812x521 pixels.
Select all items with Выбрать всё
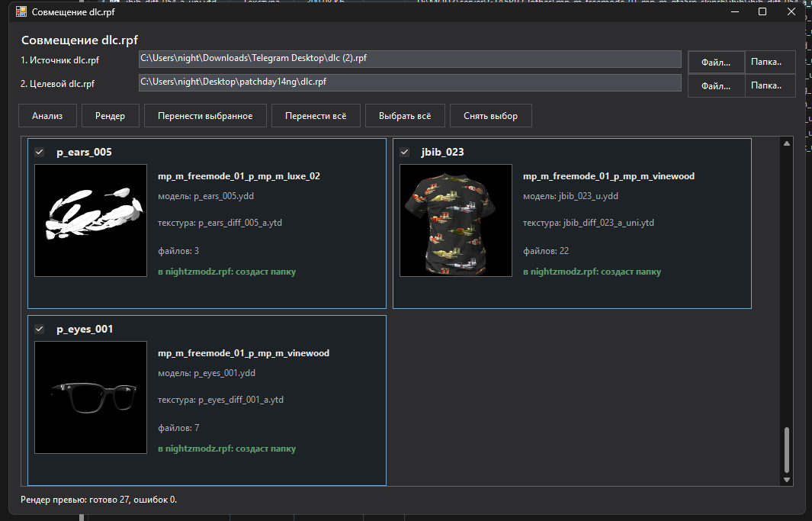point(405,115)
